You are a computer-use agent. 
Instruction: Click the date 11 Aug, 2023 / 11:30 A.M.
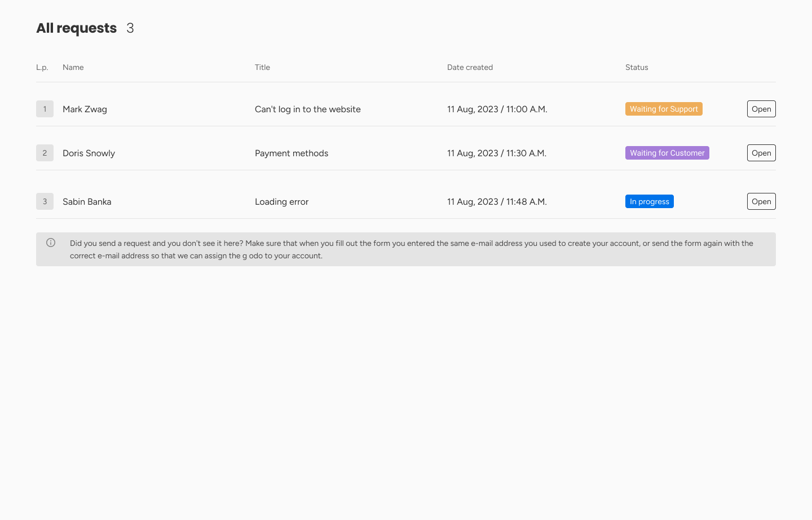tap(497, 153)
